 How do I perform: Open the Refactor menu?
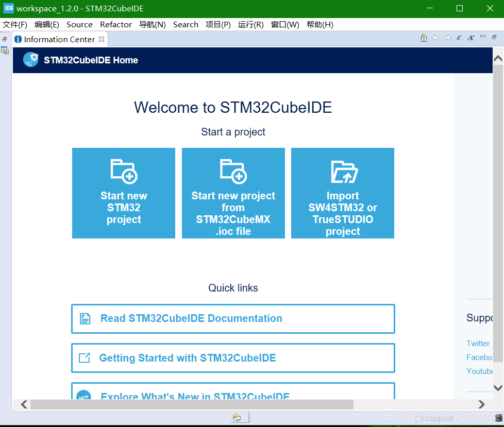tap(116, 25)
